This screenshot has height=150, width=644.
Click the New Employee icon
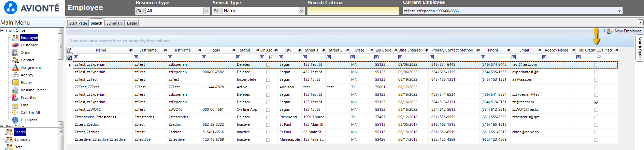click(x=609, y=31)
